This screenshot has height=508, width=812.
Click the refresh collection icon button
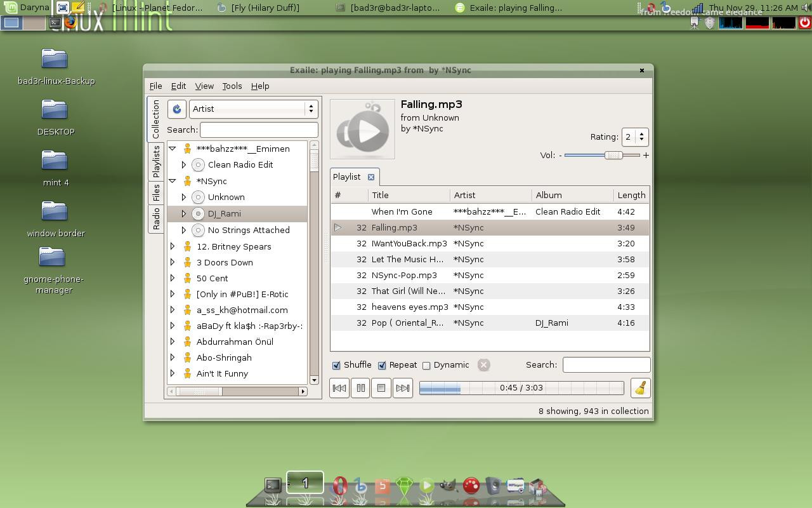click(x=177, y=109)
